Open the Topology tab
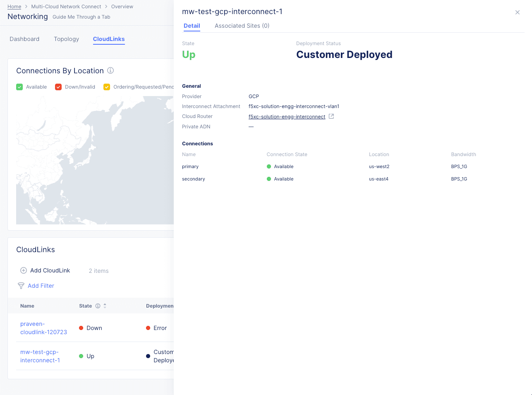This screenshot has height=395, width=532. tap(66, 39)
